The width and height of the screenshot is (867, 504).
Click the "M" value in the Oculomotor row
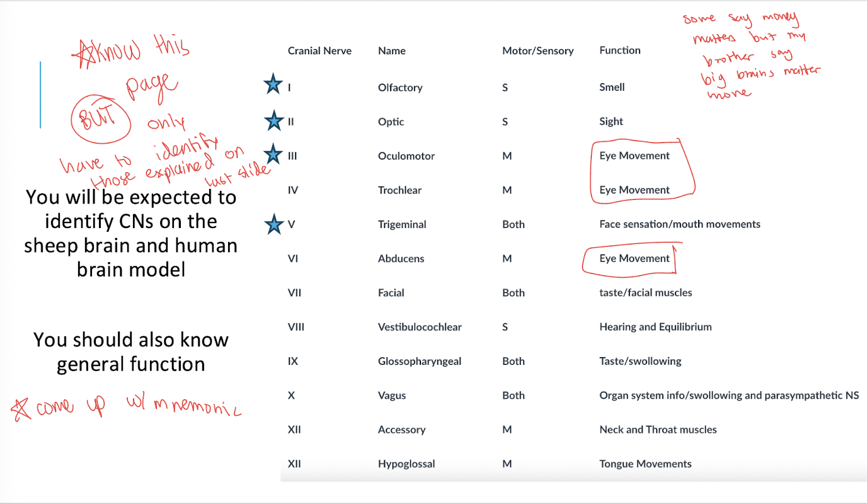(x=507, y=156)
